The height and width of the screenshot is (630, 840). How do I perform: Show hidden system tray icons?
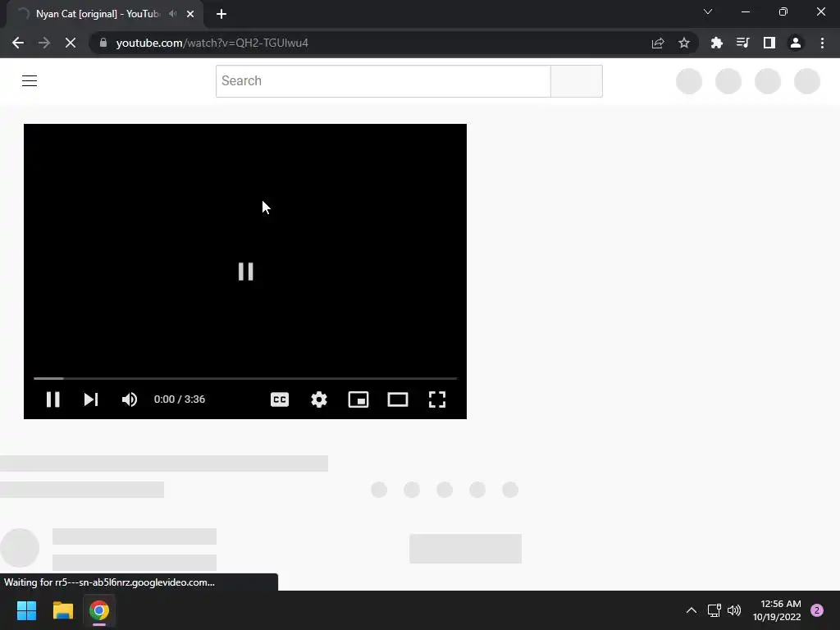692,610
